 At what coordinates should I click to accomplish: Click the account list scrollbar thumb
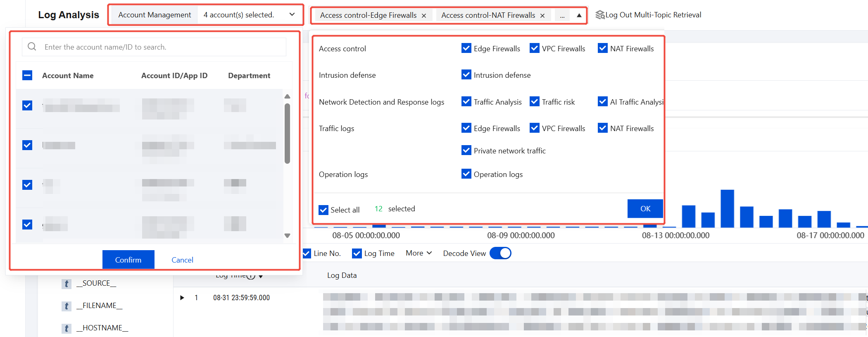point(287,134)
